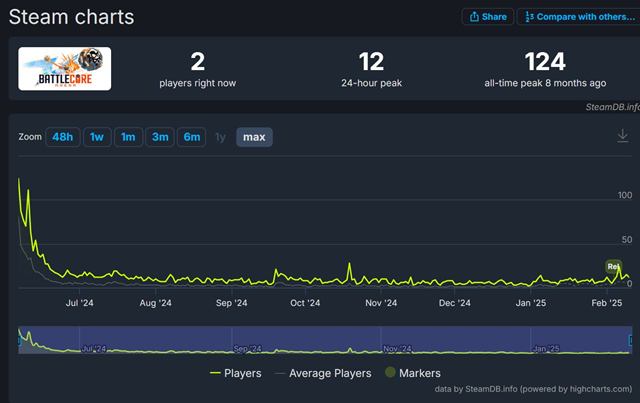Set zoom range to 1w
Image resolution: width=640 pixels, height=403 pixels.
pos(97,137)
